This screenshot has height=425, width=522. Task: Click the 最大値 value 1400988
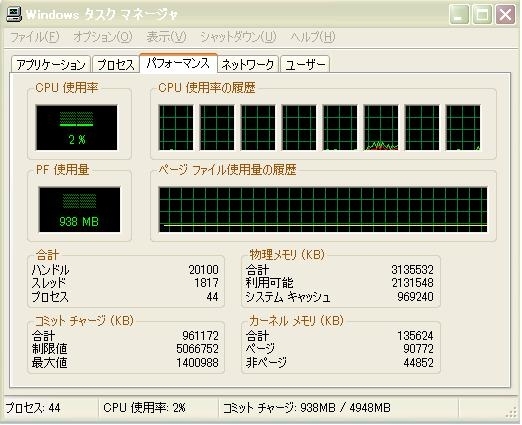point(197,363)
